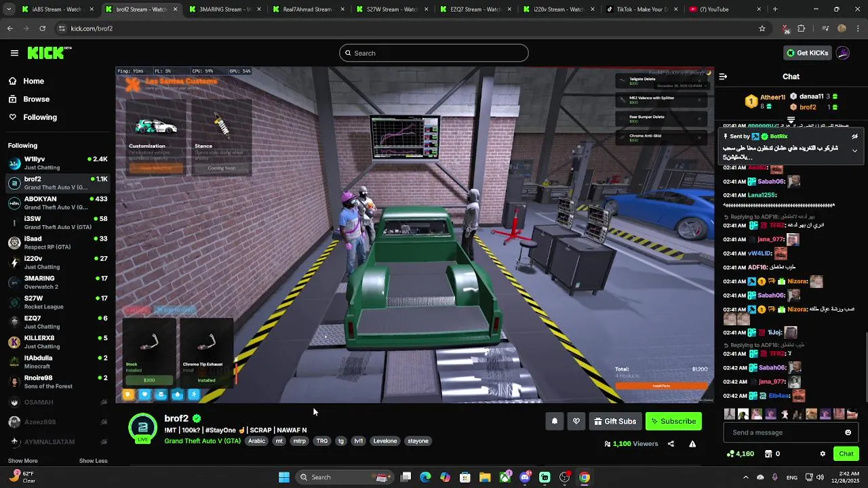Click the report stream warning icon
This screenshot has width=868, height=488.
point(692,444)
